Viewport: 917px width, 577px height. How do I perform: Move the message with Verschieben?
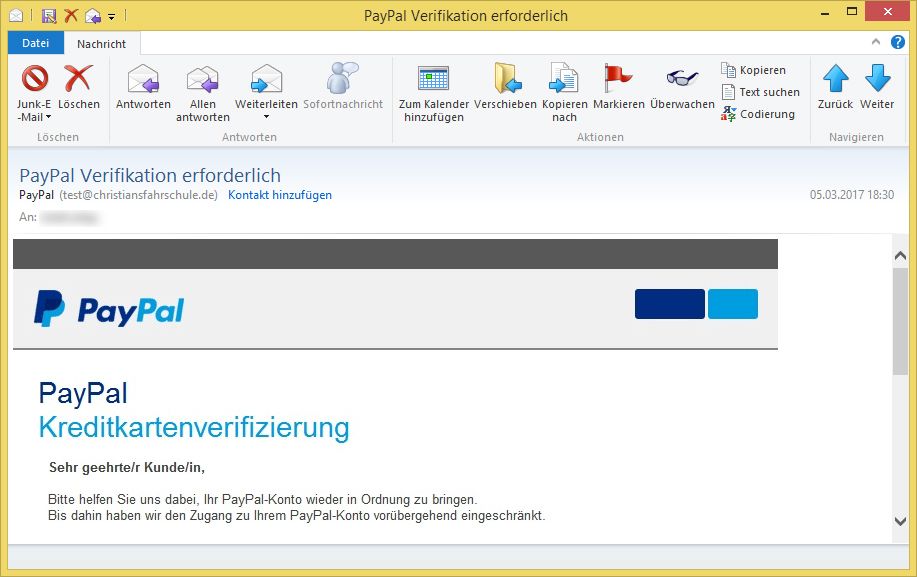[x=505, y=87]
